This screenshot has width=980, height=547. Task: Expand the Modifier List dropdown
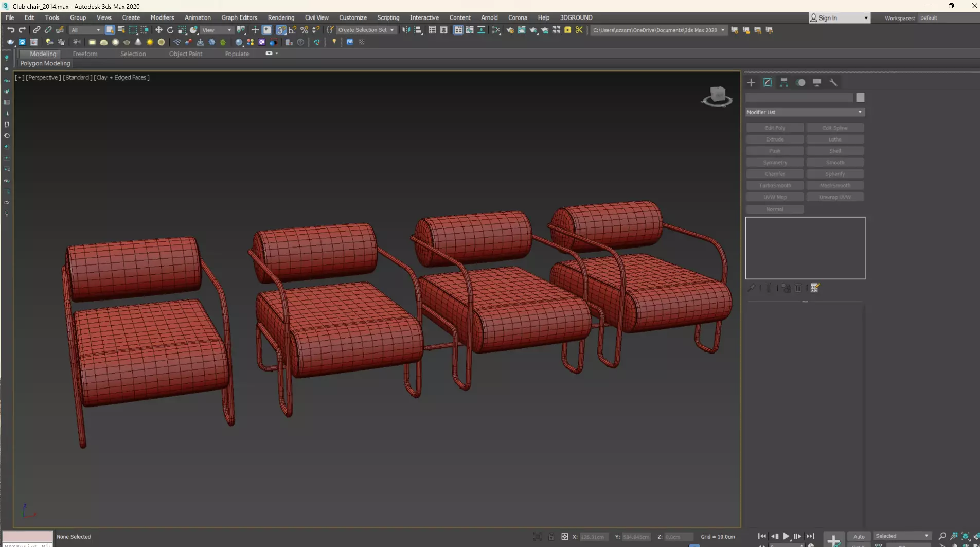click(x=805, y=112)
